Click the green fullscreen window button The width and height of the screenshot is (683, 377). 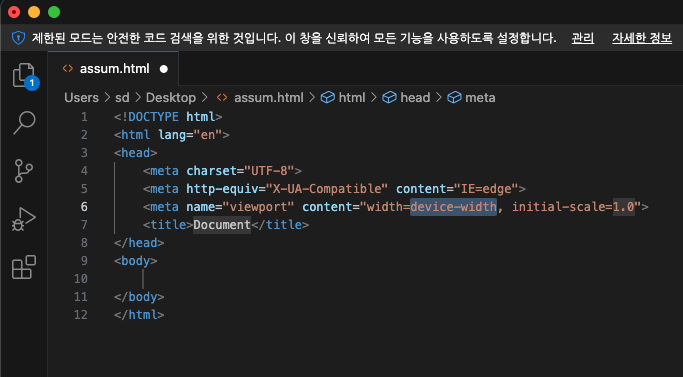(54, 12)
